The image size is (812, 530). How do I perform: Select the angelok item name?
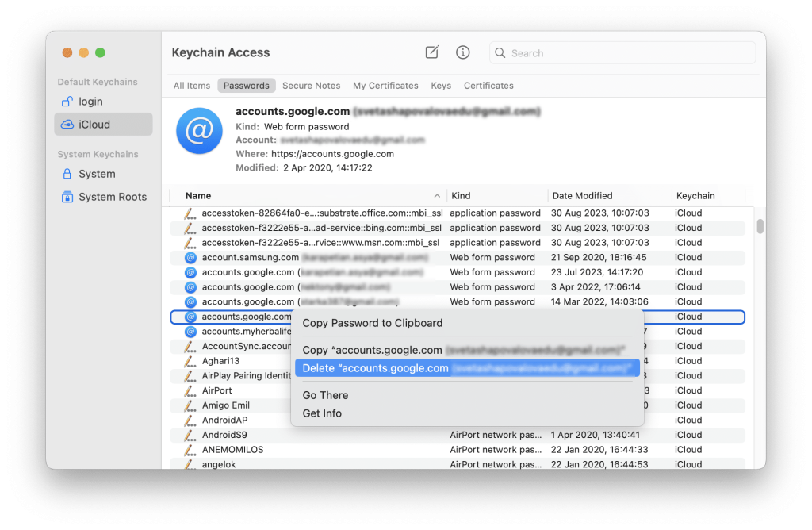[x=219, y=464]
